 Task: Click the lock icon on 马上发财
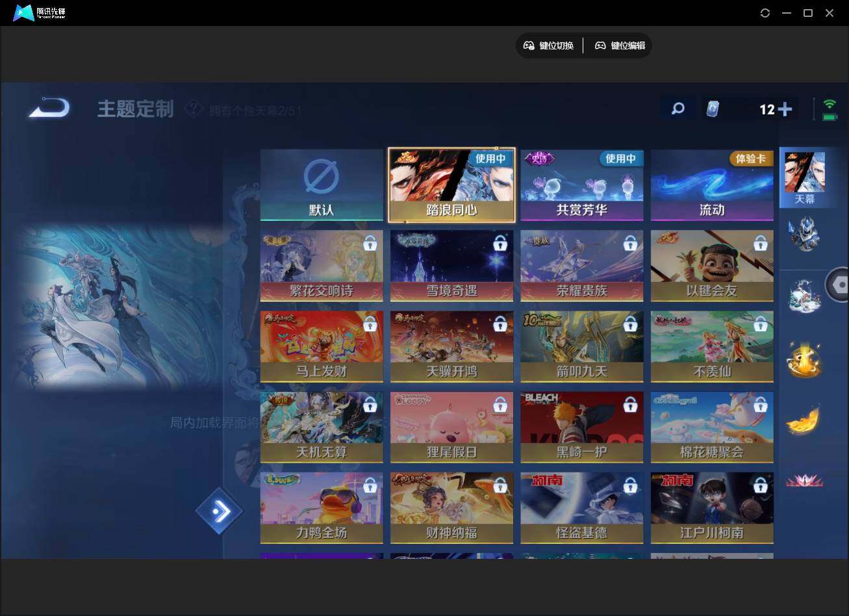(370, 324)
